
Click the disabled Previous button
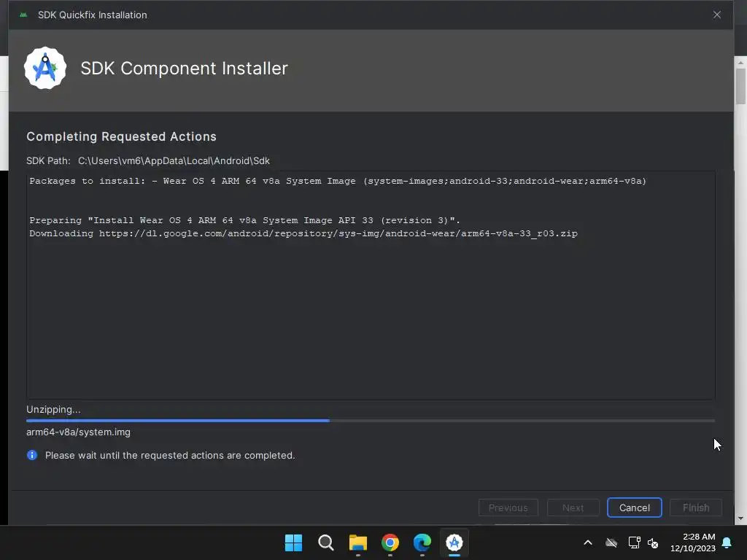508,507
